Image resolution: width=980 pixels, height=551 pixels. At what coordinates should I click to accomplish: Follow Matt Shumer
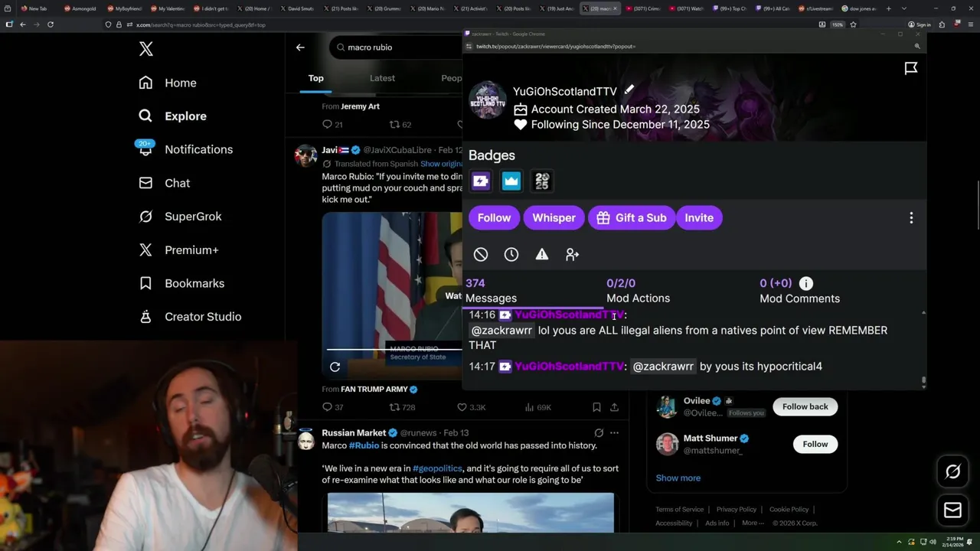pyautogui.click(x=815, y=444)
